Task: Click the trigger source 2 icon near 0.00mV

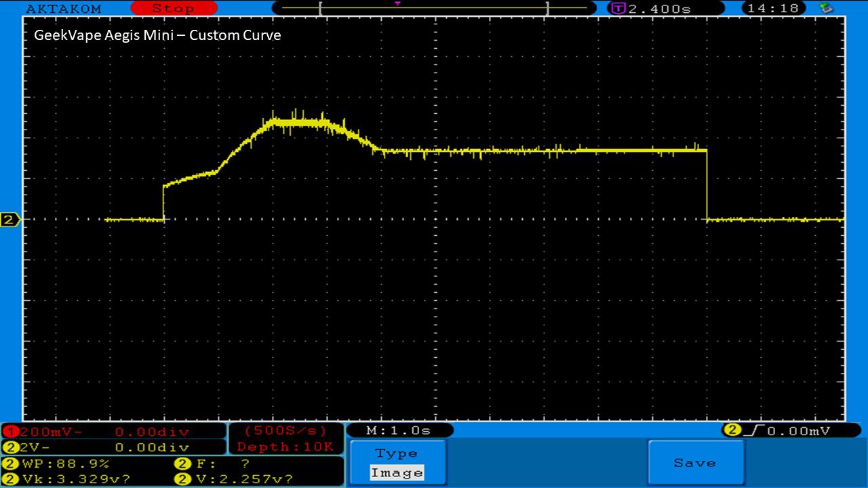Action: [732, 430]
